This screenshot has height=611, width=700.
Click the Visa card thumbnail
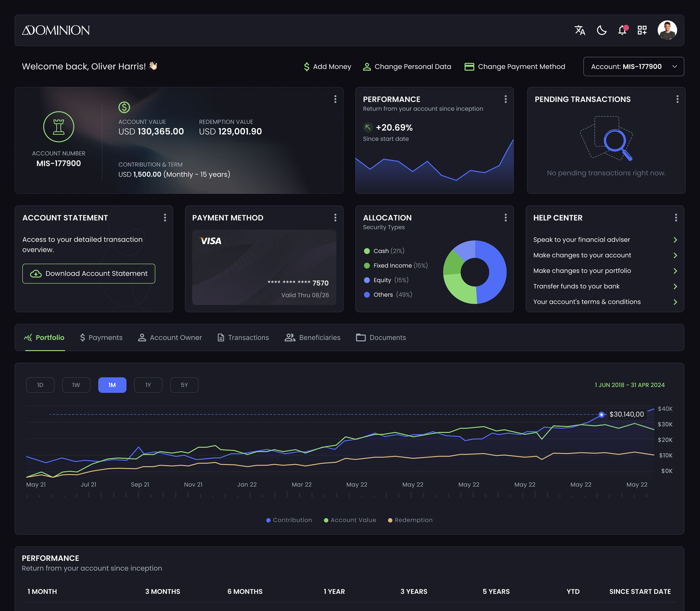point(264,267)
